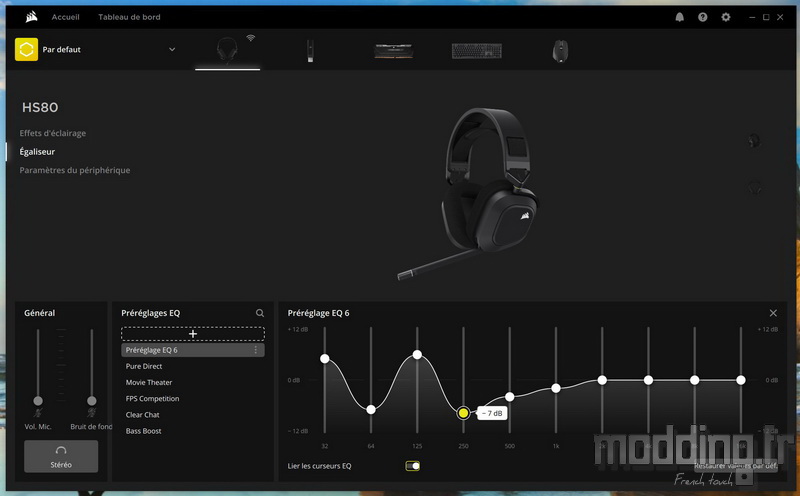The image size is (800, 496).
Task: Click the upper headset view thumbnail
Action: [x=754, y=141]
